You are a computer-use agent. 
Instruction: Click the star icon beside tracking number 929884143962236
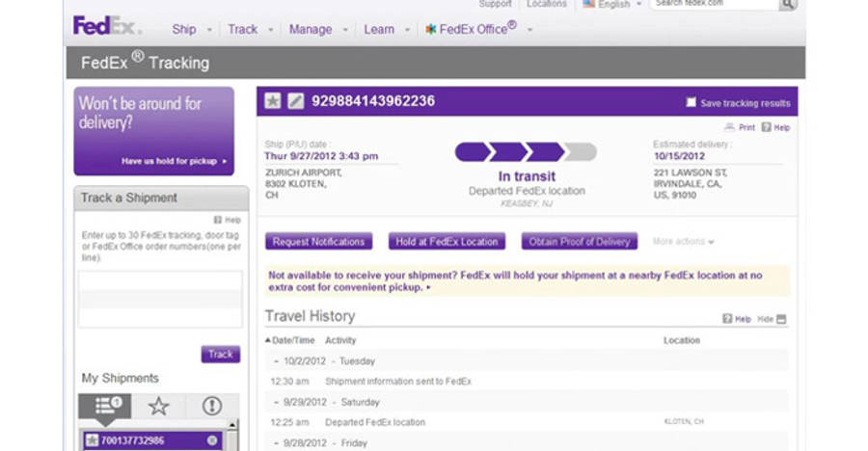coord(273,101)
